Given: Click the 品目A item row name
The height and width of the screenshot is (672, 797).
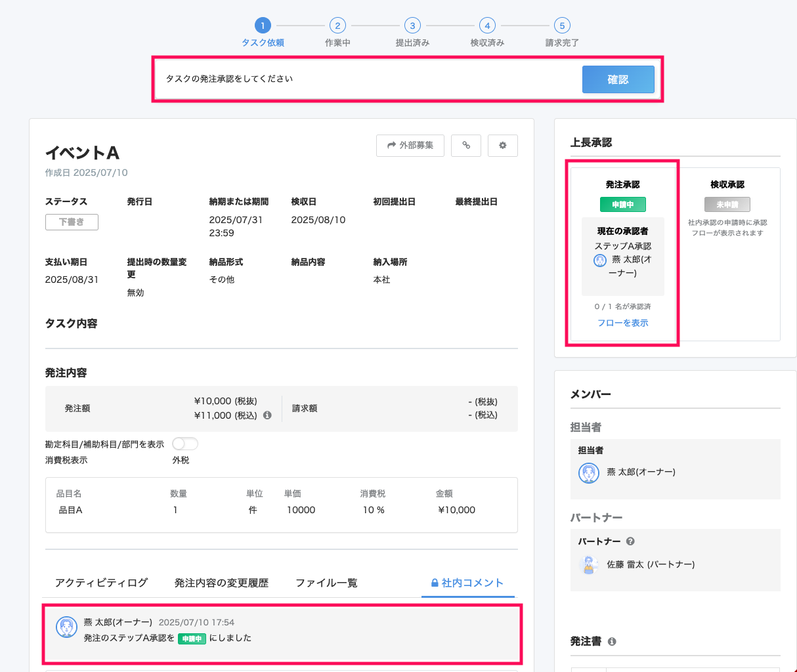Looking at the screenshot, I should [71, 510].
